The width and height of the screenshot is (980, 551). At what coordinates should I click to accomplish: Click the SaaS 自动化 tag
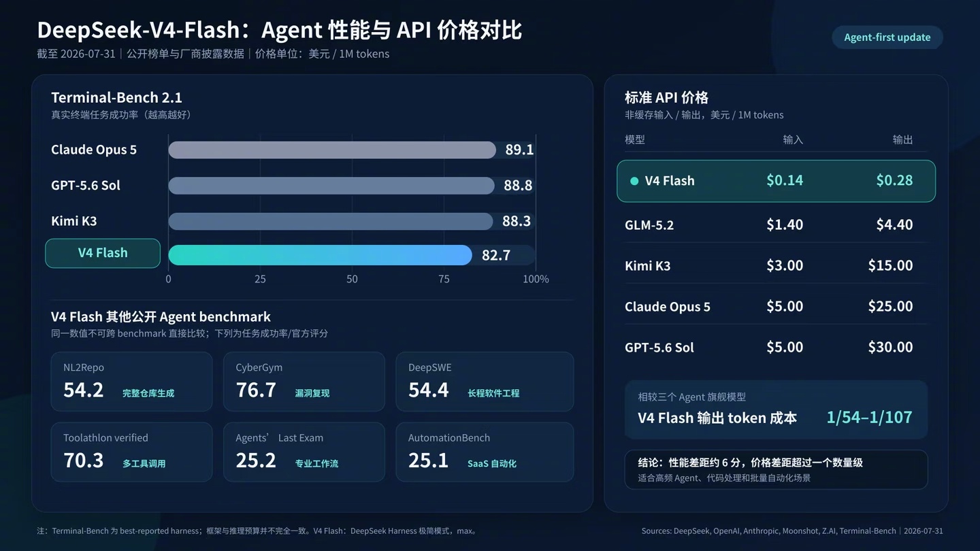coord(492,464)
